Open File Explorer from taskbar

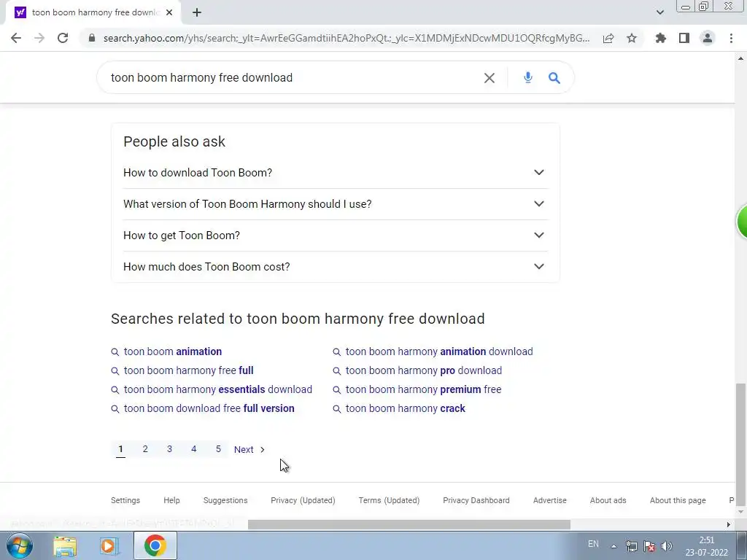pos(65,545)
